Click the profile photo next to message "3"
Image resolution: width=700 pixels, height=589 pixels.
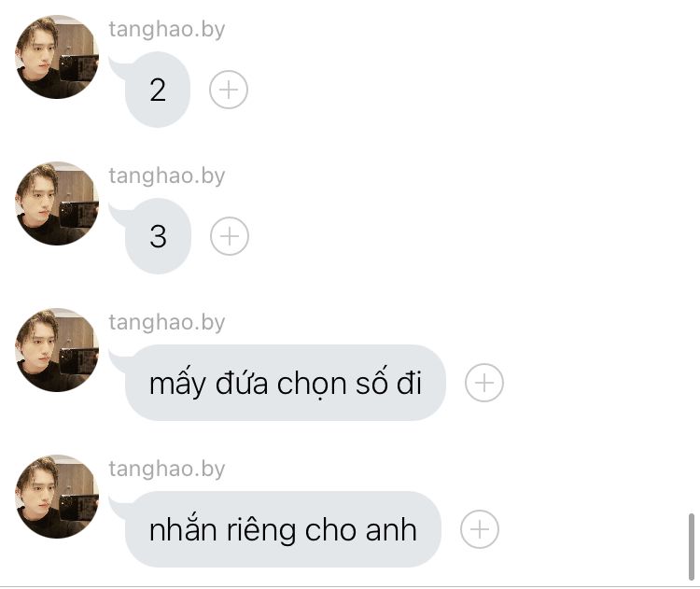pos(57,203)
